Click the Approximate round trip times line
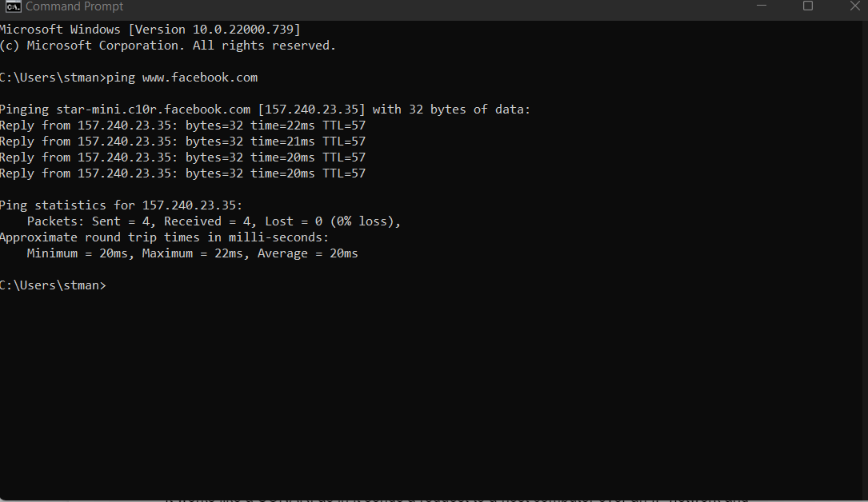868x502 pixels. coord(164,237)
